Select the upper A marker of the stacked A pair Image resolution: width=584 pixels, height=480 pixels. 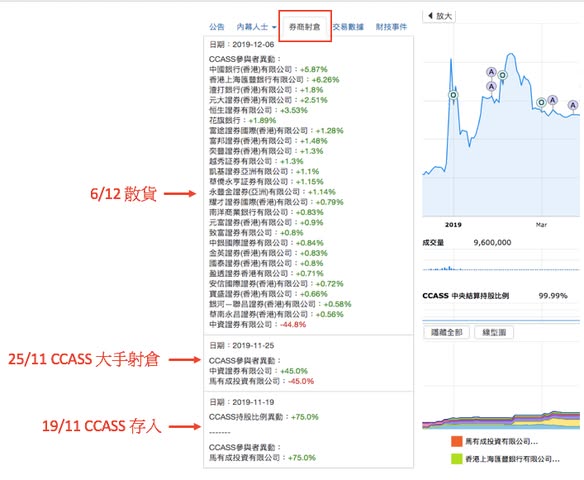(492, 72)
